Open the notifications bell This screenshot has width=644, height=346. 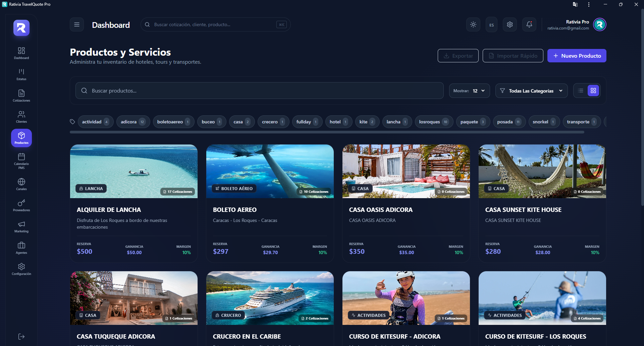pyautogui.click(x=529, y=24)
